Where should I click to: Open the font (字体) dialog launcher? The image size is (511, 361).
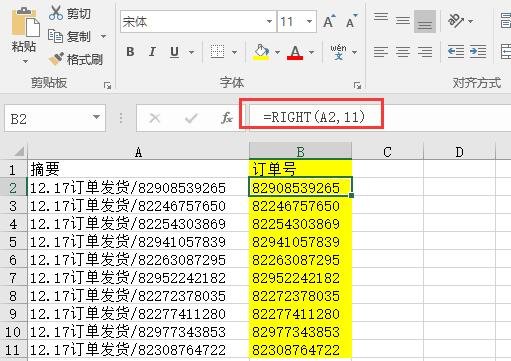click(357, 86)
